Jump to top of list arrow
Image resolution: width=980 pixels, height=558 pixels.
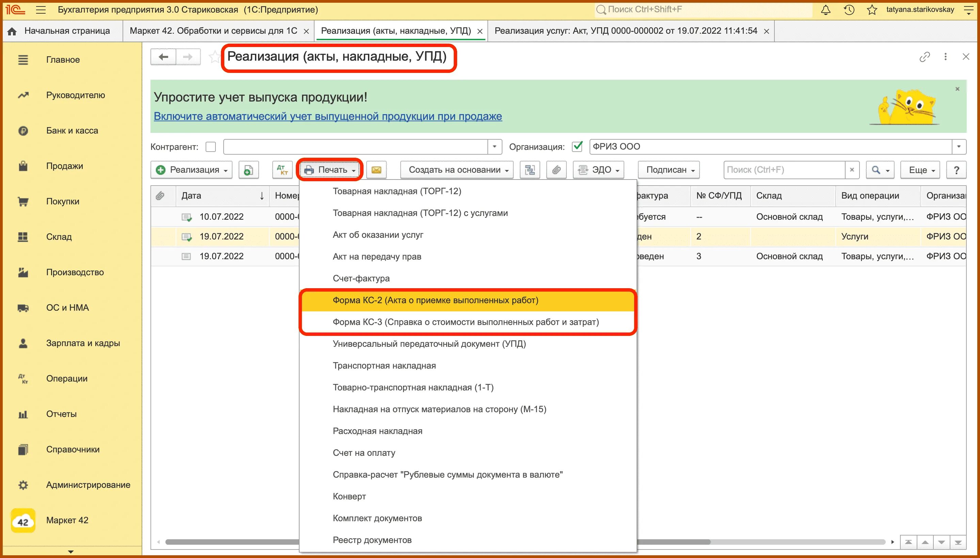click(x=908, y=542)
